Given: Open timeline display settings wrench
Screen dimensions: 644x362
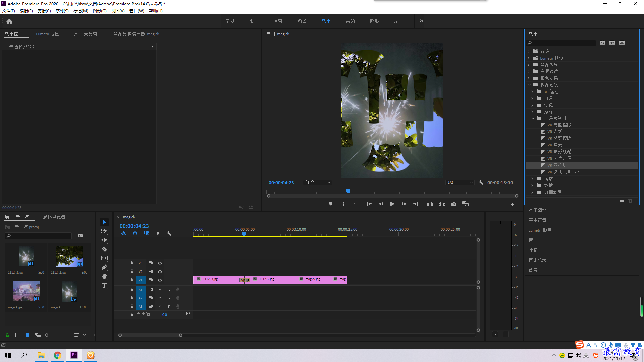Looking at the screenshot, I should (169, 233).
